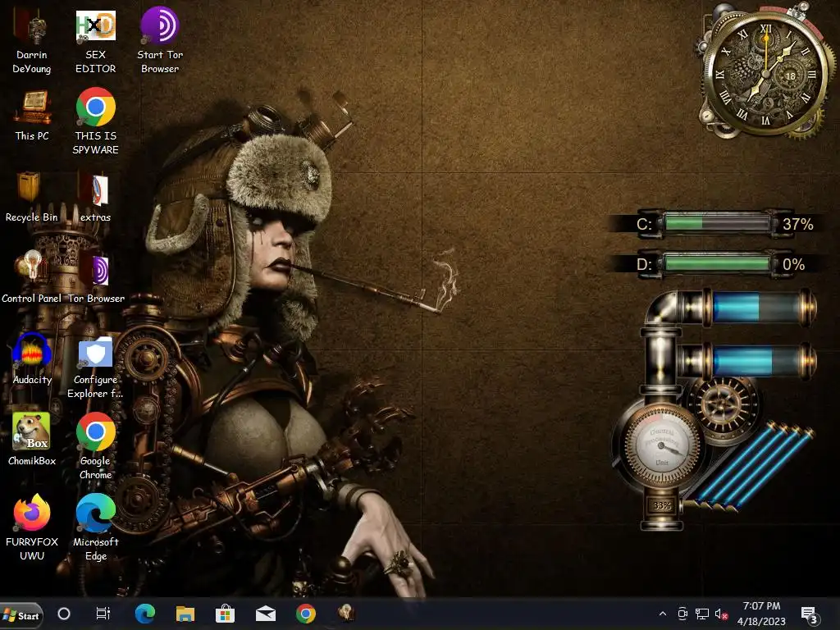Open the extras folder icon
Viewport: 840px width, 630px height.
pos(95,197)
